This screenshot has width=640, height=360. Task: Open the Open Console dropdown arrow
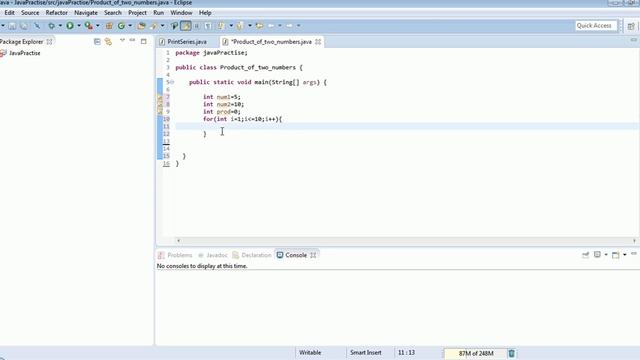tap(624, 255)
